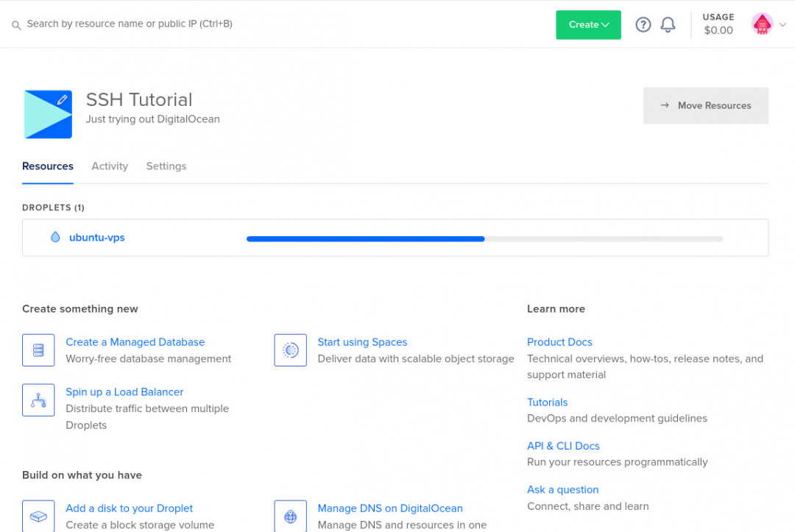This screenshot has width=795, height=532.
Task: Click the Managed Database icon
Action: [38, 350]
